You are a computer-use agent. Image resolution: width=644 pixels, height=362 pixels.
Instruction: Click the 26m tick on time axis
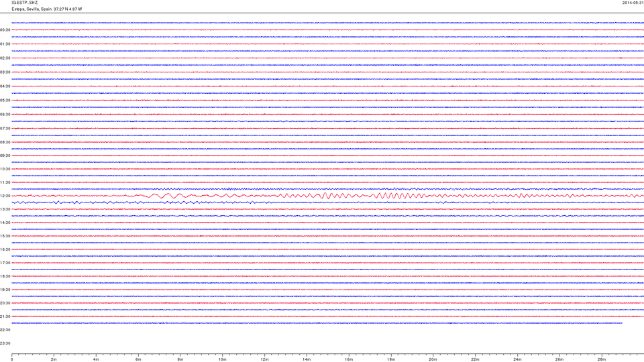pos(559,359)
